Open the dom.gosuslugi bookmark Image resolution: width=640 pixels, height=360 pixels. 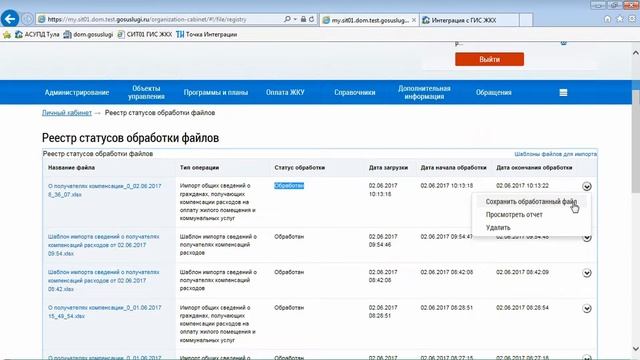(x=88, y=35)
